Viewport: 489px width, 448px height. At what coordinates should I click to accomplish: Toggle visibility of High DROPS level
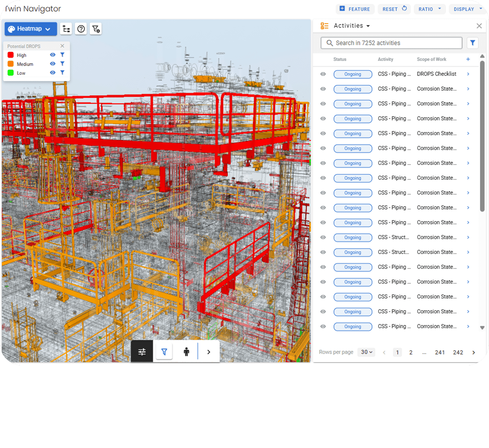tap(53, 55)
